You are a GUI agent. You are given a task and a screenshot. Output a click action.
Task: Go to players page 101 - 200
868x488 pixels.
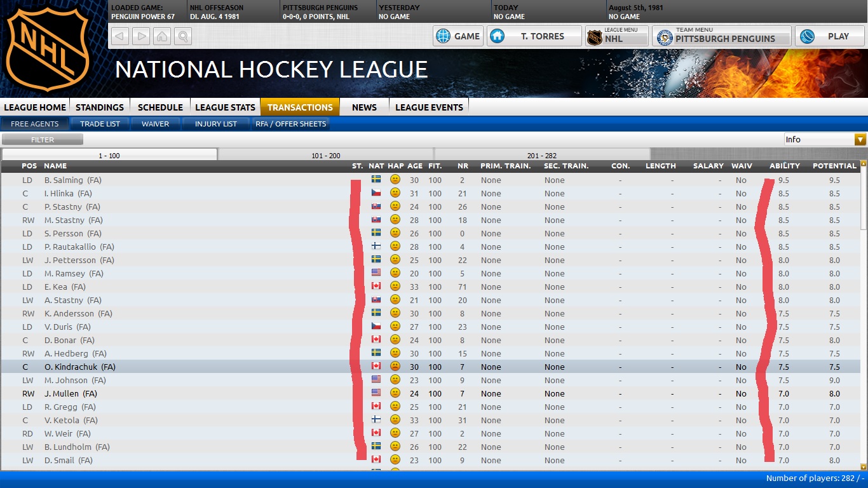coord(326,155)
